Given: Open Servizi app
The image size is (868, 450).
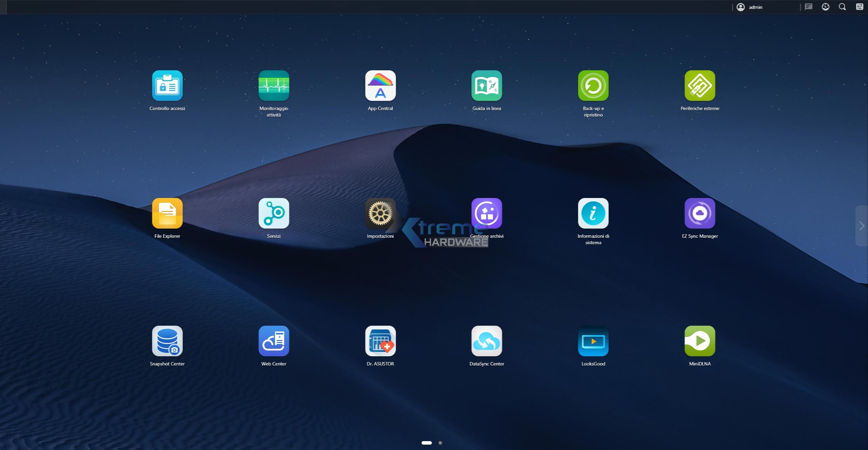Looking at the screenshot, I should (x=274, y=213).
